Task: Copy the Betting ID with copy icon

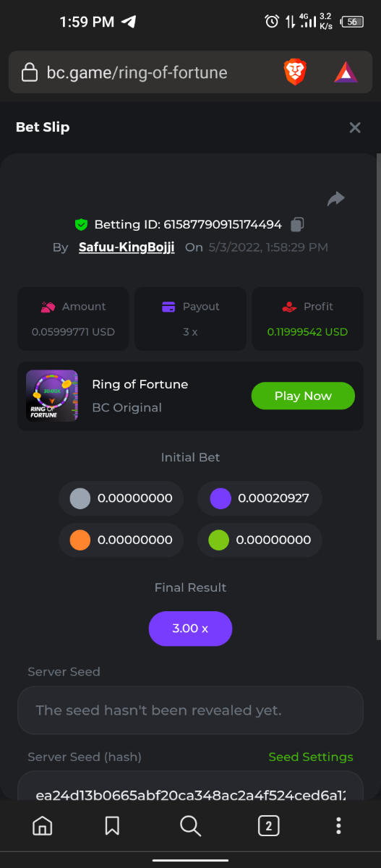Action: pyautogui.click(x=296, y=224)
